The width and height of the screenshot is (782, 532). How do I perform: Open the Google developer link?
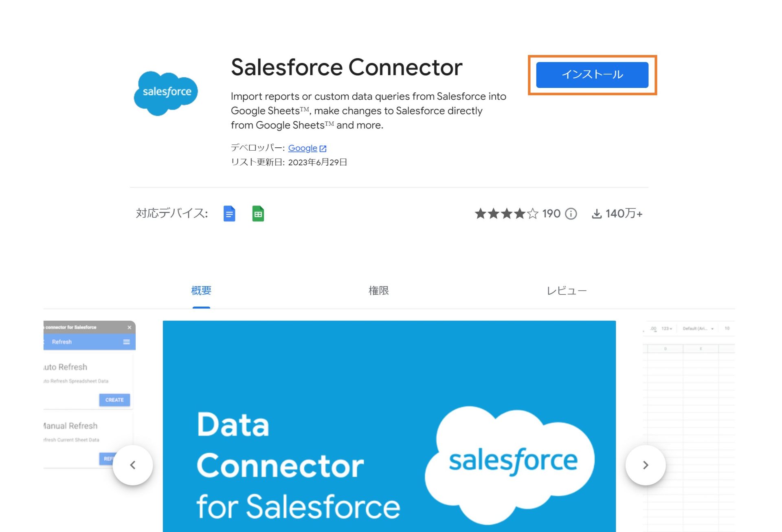tap(302, 148)
